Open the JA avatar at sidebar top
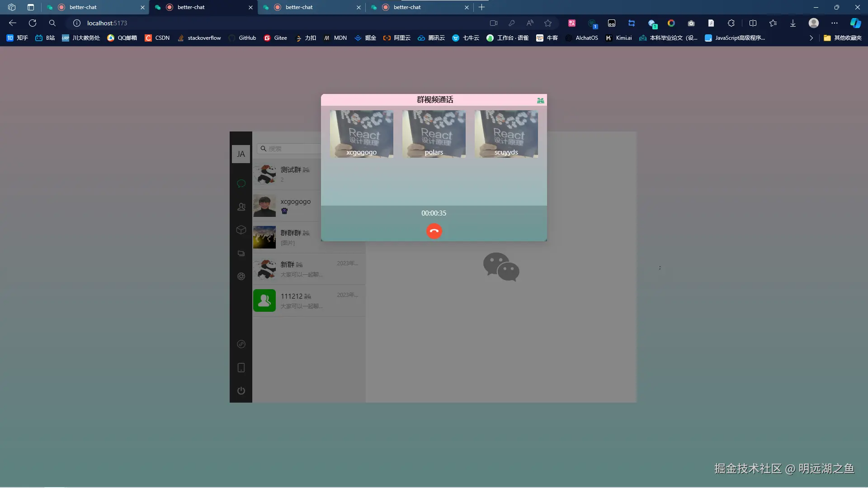This screenshot has height=488, width=868. click(x=241, y=154)
